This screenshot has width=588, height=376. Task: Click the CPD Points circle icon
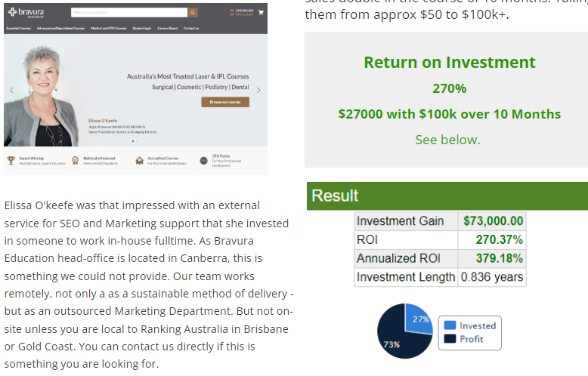[205, 160]
